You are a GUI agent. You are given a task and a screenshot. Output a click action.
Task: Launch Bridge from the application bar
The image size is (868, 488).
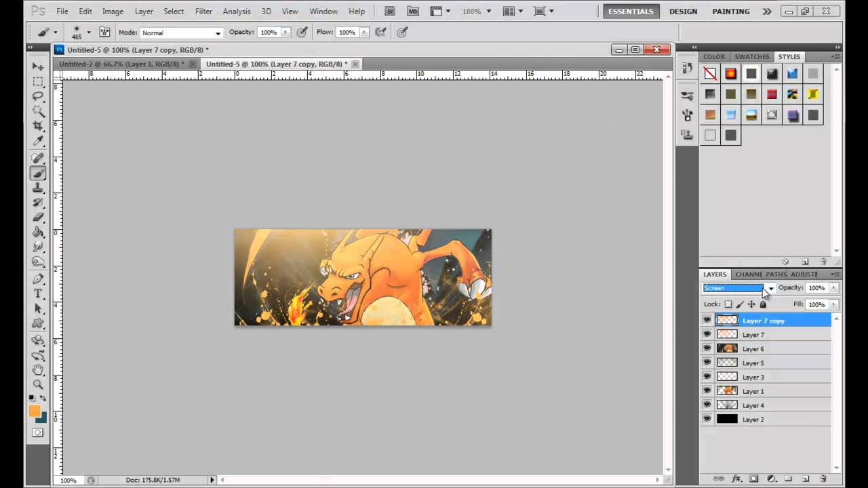point(389,11)
